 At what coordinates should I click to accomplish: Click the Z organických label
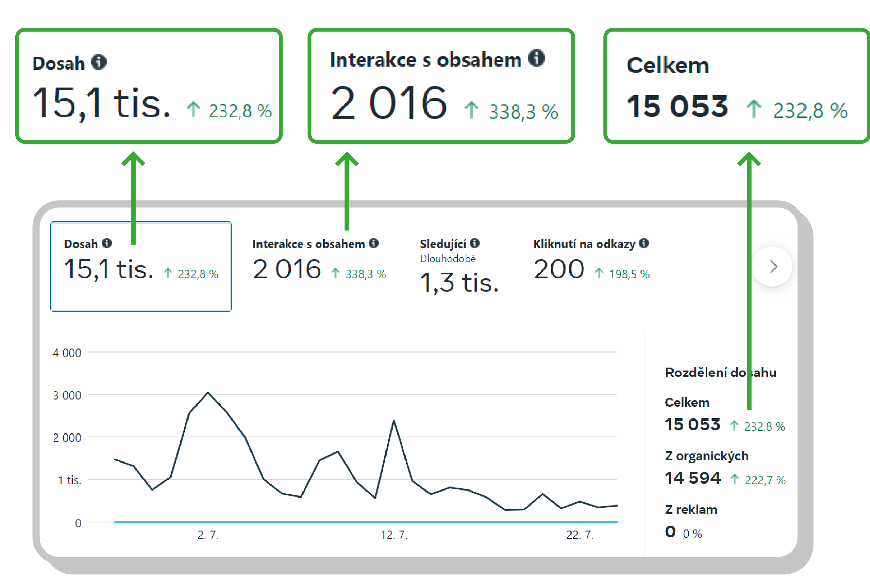click(x=706, y=456)
